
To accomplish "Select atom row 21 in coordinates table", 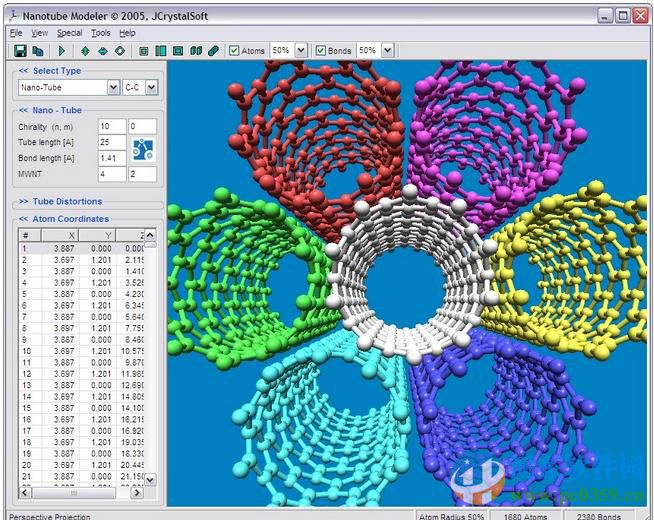I will (82, 476).
